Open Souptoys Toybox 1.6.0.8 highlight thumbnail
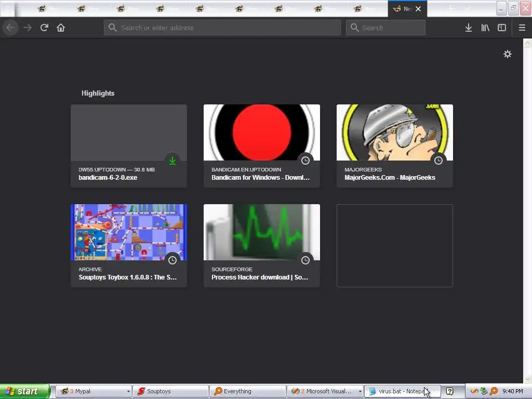This screenshot has height=399, width=532. point(129,232)
